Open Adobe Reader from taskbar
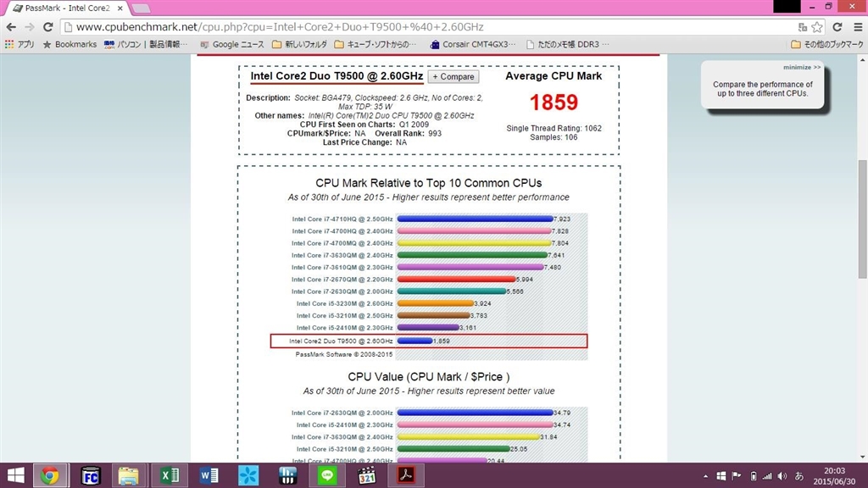The height and width of the screenshot is (488, 868). pyautogui.click(x=406, y=476)
